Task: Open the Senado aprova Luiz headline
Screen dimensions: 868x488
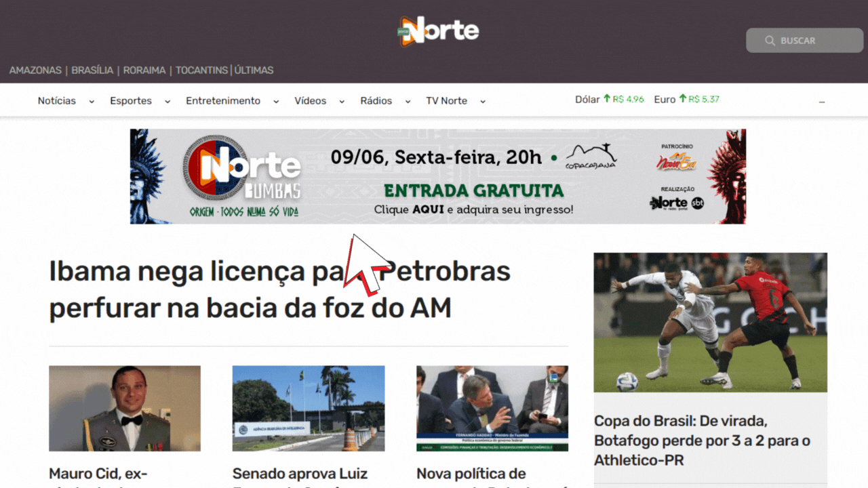Action: 300,476
